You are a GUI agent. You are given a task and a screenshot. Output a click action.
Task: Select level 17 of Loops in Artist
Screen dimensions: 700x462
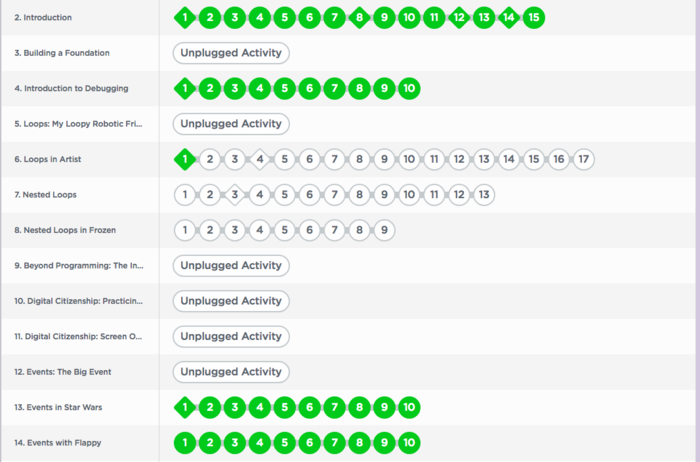pyautogui.click(x=584, y=159)
